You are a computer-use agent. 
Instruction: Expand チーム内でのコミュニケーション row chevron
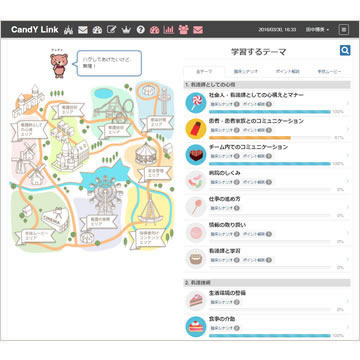[x=347, y=155]
